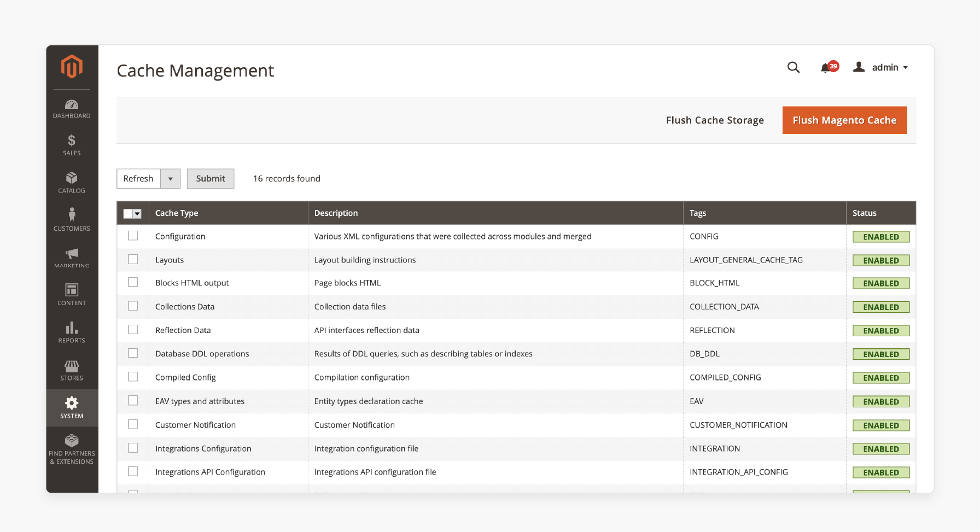The width and height of the screenshot is (980, 532).
Task: Click the 'Reflection Data' cache type name
Action: pyautogui.click(x=183, y=330)
